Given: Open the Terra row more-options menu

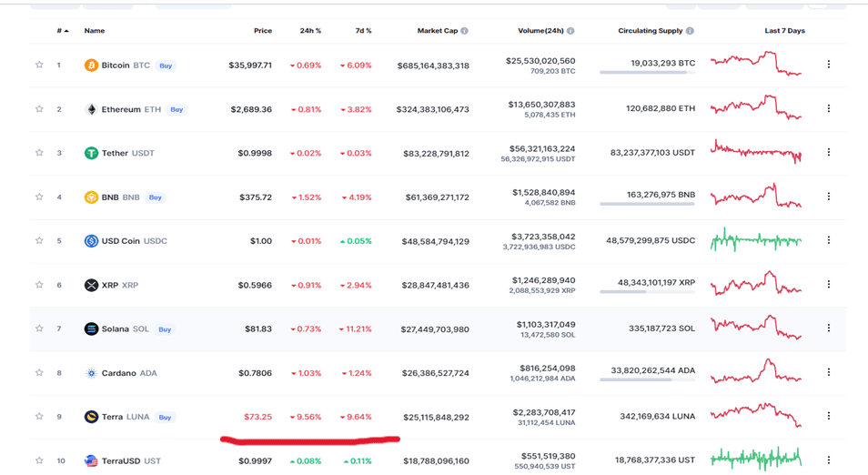Looking at the screenshot, I should [829, 416].
